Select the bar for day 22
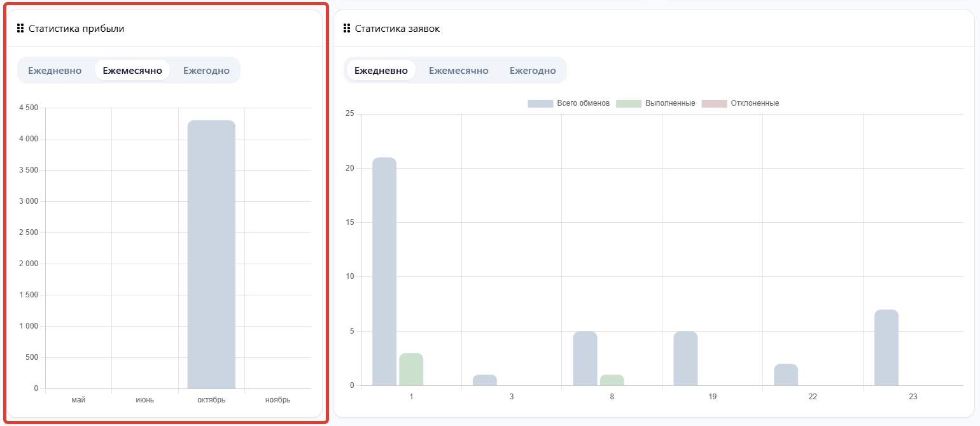Viewport: 980px width, 426px height. (786, 375)
